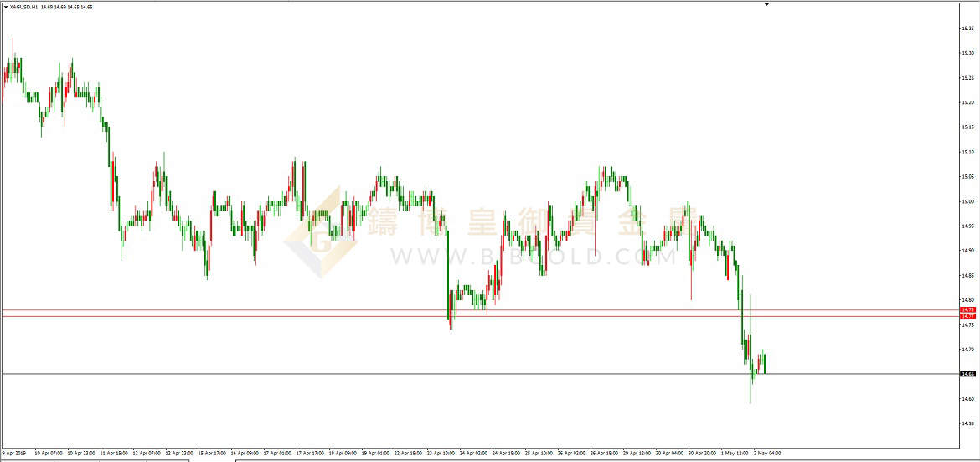This screenshot has height=462, width=980.
Task: Click the 10 Apr 23:00 time label
Action: tap(80, 452)
